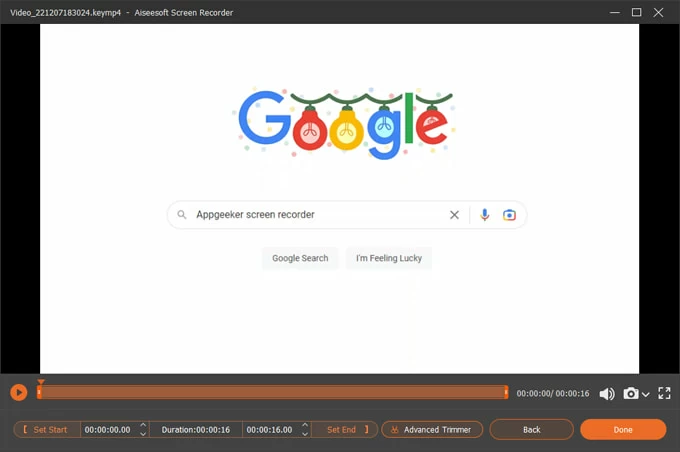Click the start time field 00:00:00.00

click(108, 429)
